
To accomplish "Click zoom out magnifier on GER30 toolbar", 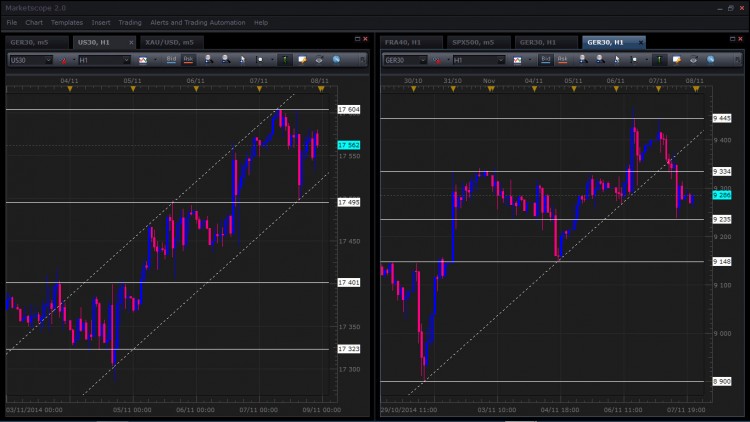I will click(600, 59).
